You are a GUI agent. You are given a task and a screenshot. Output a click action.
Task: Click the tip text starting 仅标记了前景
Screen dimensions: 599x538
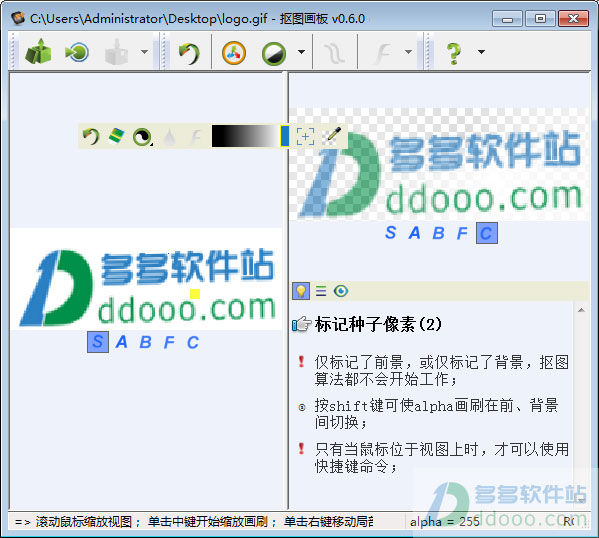point(442,371)
